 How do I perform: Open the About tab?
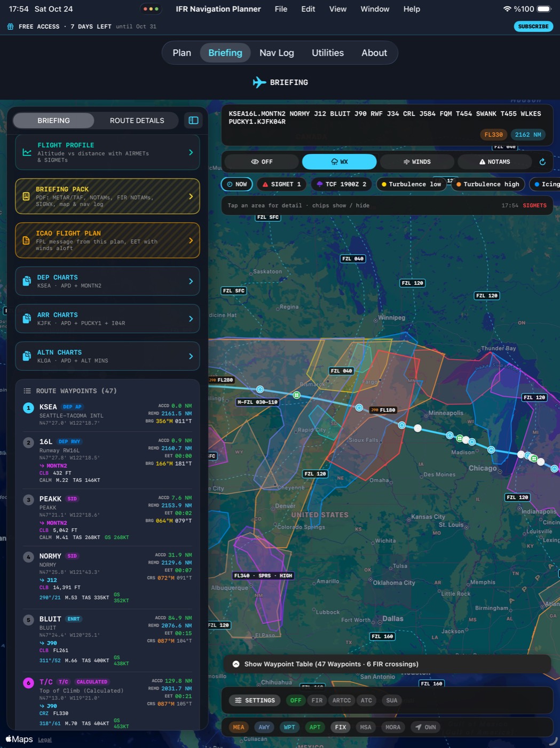[374, 53]
